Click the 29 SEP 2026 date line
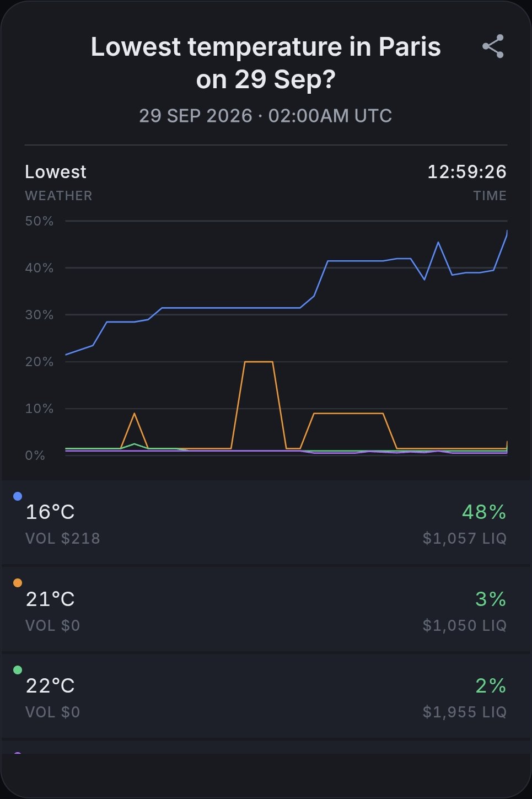 click(x=266, y=116)
